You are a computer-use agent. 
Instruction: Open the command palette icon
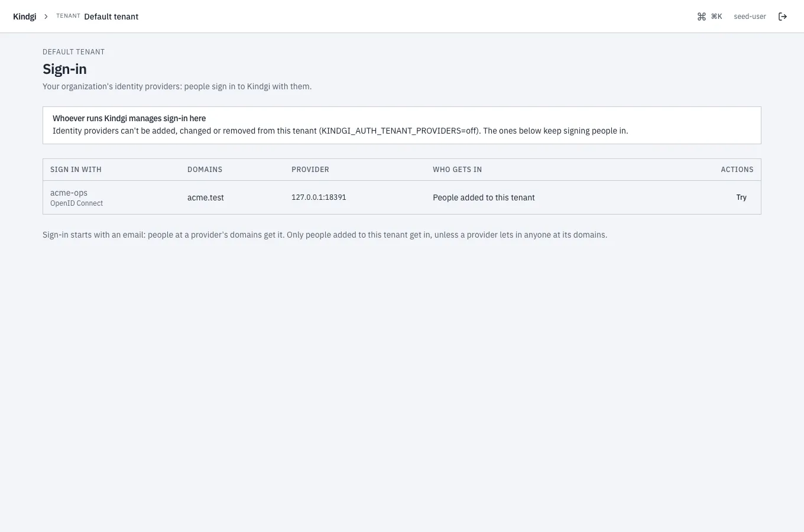tap(702, 17)
